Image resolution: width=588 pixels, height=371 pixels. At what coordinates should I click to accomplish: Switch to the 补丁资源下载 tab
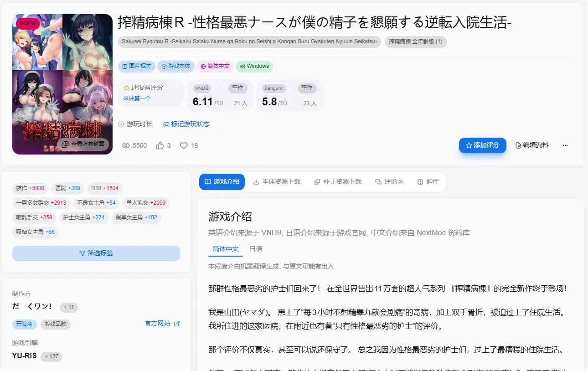pyautogui.click(x=338, y=181)
